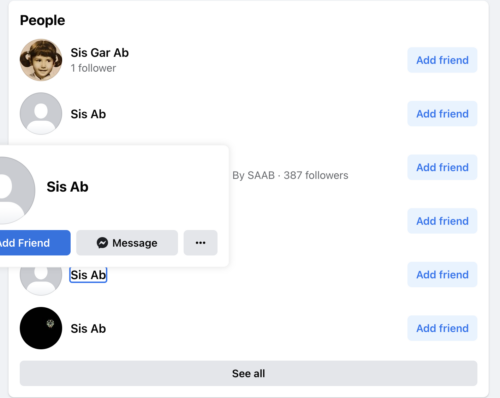Add Sis Gar Ab as friend
Viewport: 500px width, 398px height.
coord(442,60)
